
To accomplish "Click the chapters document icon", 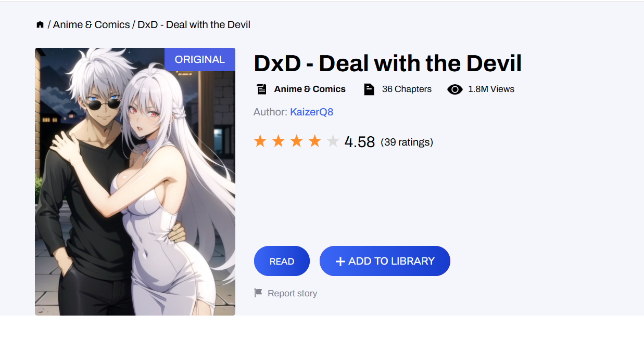I will tap(369, 89).
